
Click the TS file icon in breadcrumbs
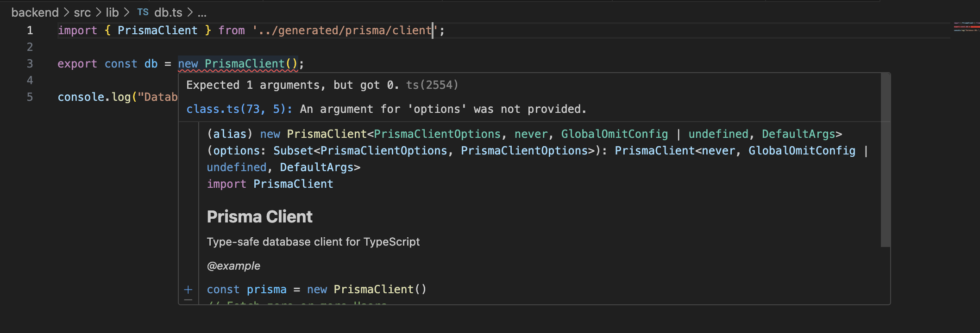143,12
